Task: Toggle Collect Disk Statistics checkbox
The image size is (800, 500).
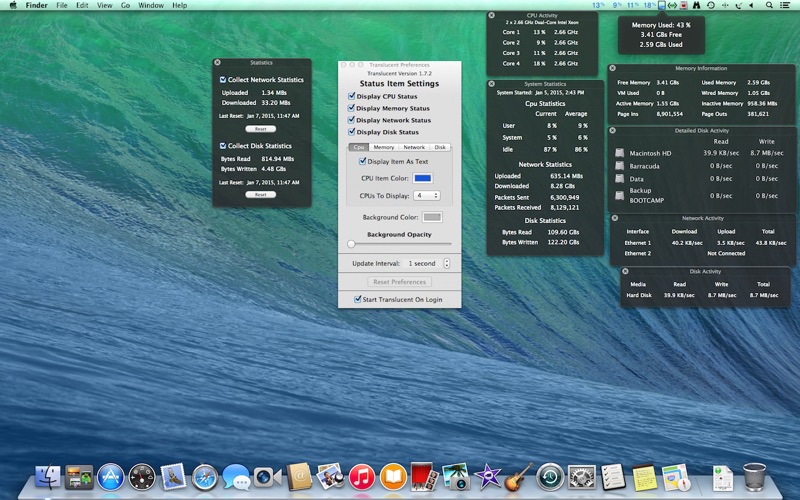Action: (x=223, y=145)
